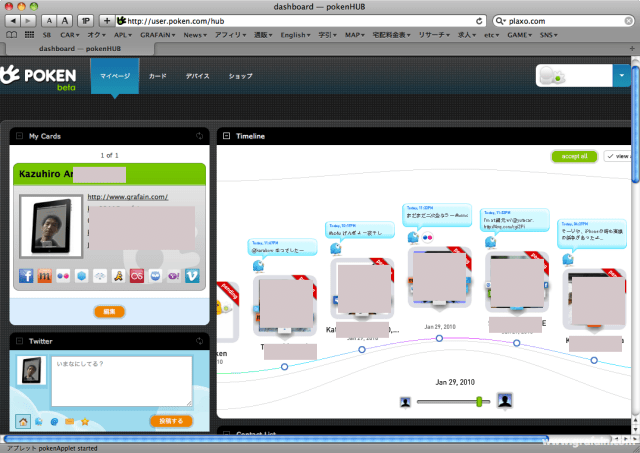Image resolution: width=640 pixels, height=453 pixels.
Task: Refresh the Twitter panel
Action: tap(200, 341)
